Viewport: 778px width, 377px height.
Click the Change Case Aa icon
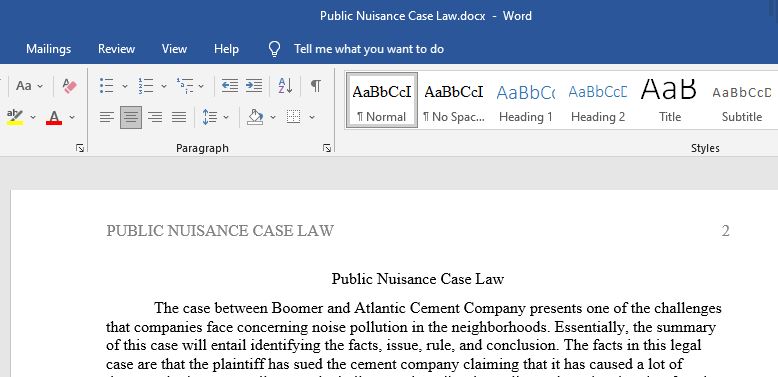23,86
